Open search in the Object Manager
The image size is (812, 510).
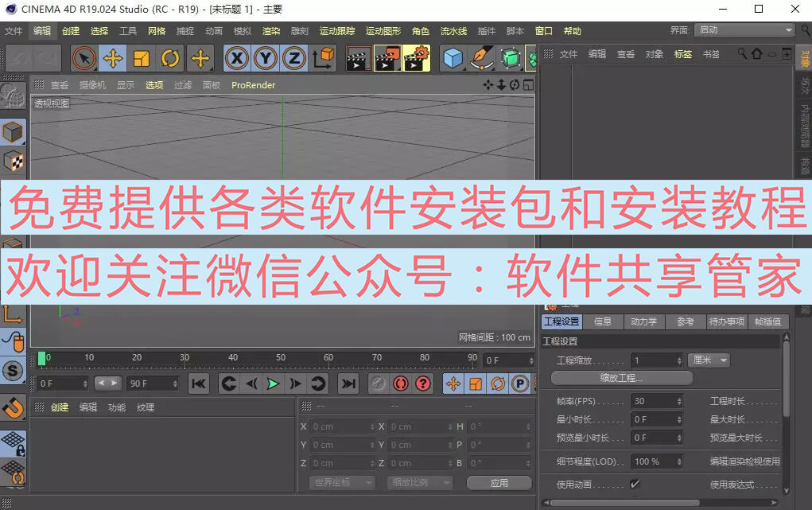[x=742, y=53]
